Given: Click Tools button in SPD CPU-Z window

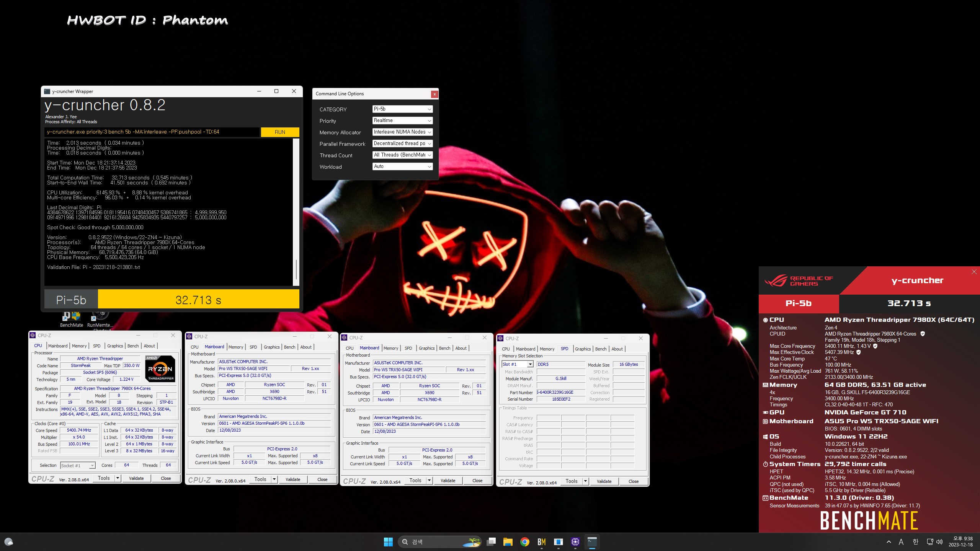Looking at the screenshot, I should [x=572, y=481].
